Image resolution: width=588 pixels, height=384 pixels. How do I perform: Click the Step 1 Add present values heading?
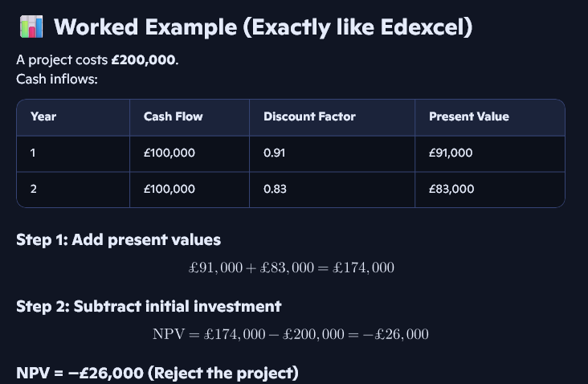119,239
